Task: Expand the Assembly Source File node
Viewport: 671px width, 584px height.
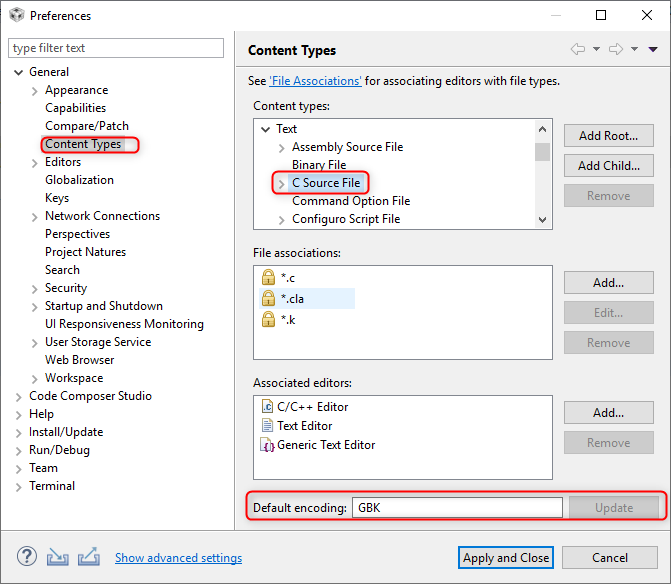Action: pyautogui.click(x=281, y=147)
